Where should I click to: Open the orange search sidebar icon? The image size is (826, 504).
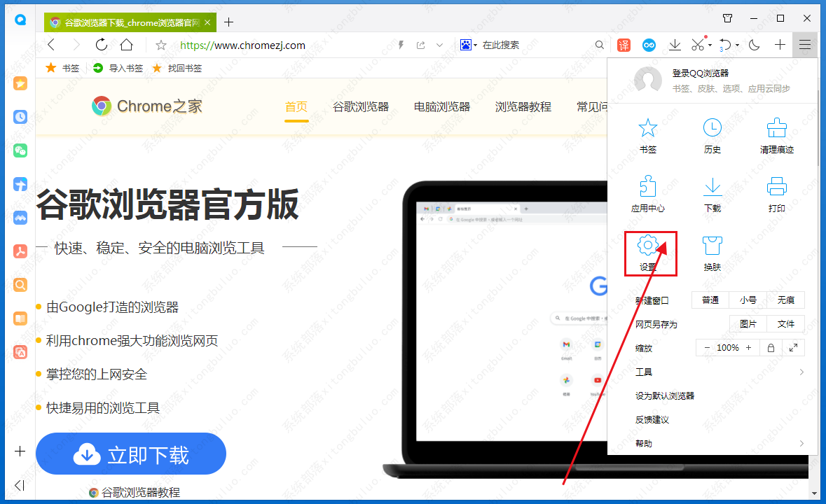[20, 285]
